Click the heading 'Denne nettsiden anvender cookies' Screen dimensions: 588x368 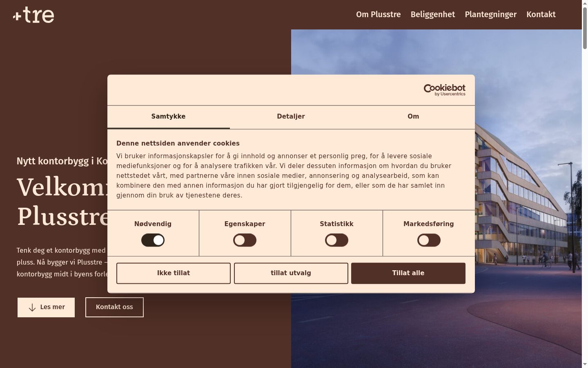coord(178,144)
